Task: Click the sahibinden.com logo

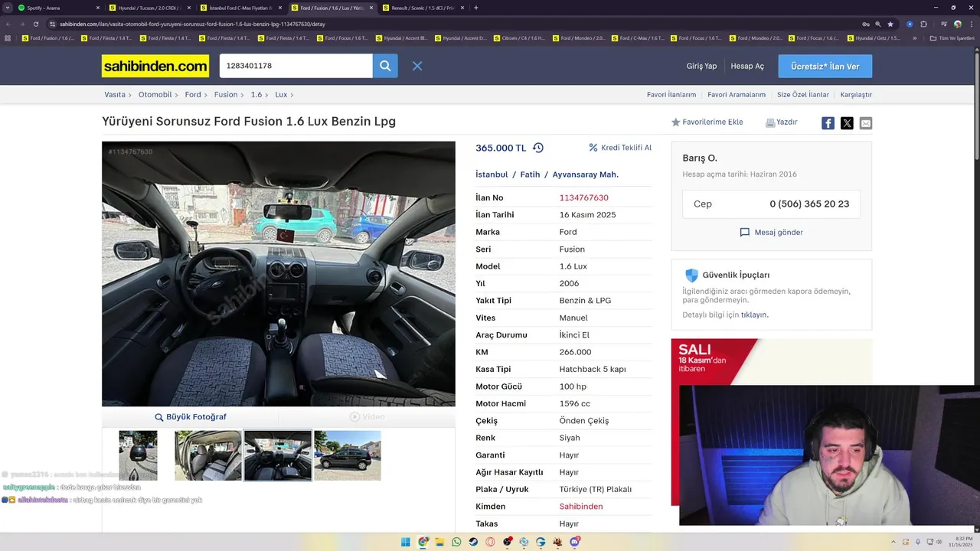Action: pos(155,67)
